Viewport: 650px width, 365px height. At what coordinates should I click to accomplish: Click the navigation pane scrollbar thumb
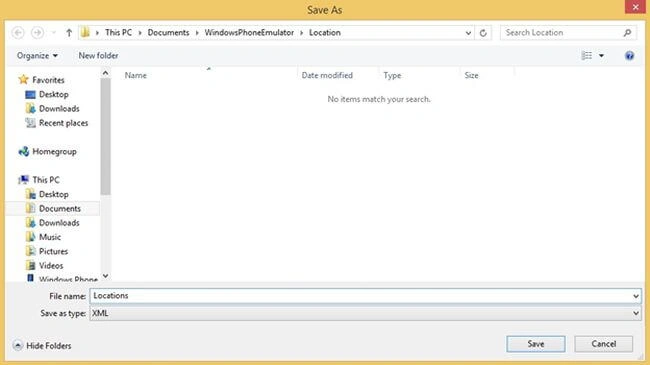click(x=105, y=136)
